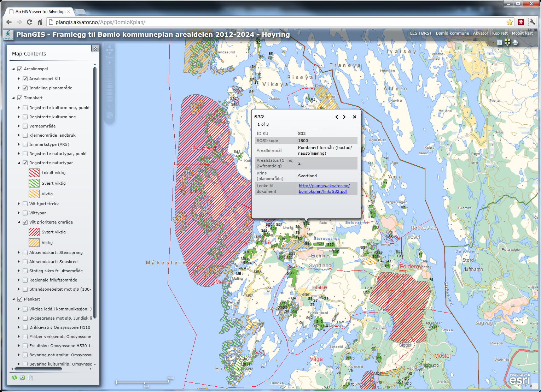This screenshot has width=541, height=392.
Task: Collapse Vilt prioriterte område legend
Action: coord(19,222)
